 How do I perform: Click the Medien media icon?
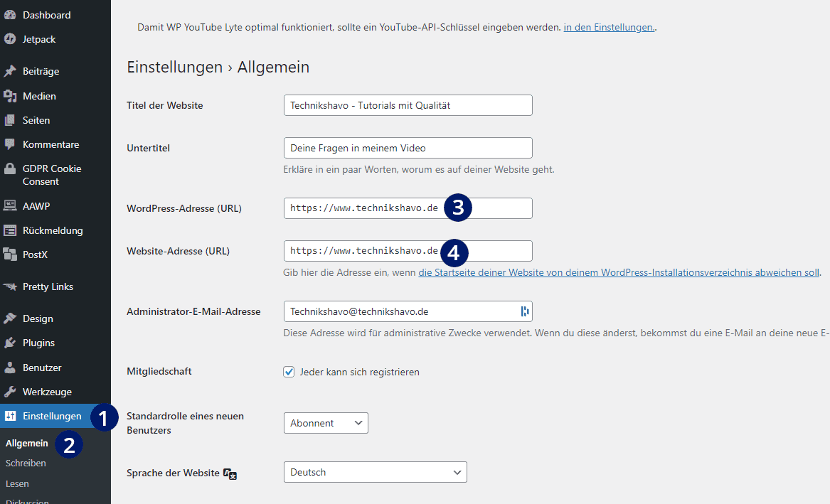click(10, 96)
